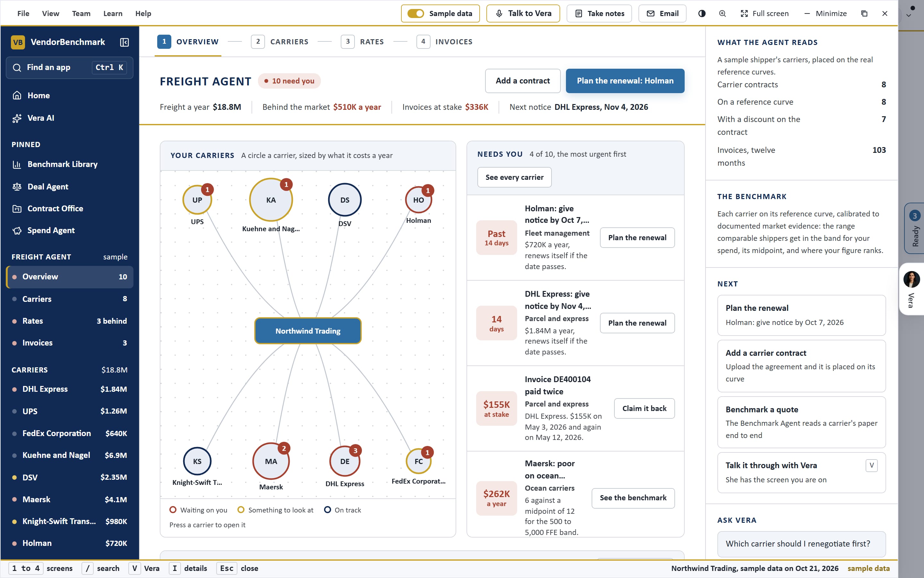
Task: Click See the benchmark for Maersk
Action: click(x=633, y=498)
